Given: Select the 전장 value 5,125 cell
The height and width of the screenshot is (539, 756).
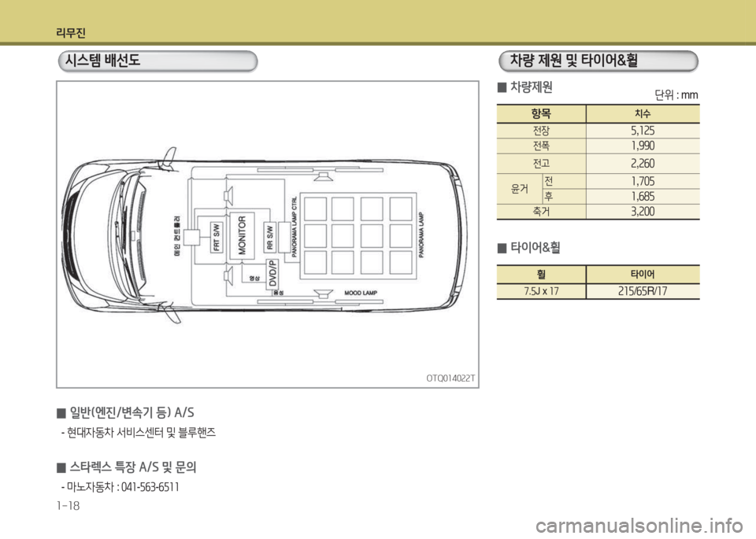Looking at the screenshot, I should [x=643, y=131].
